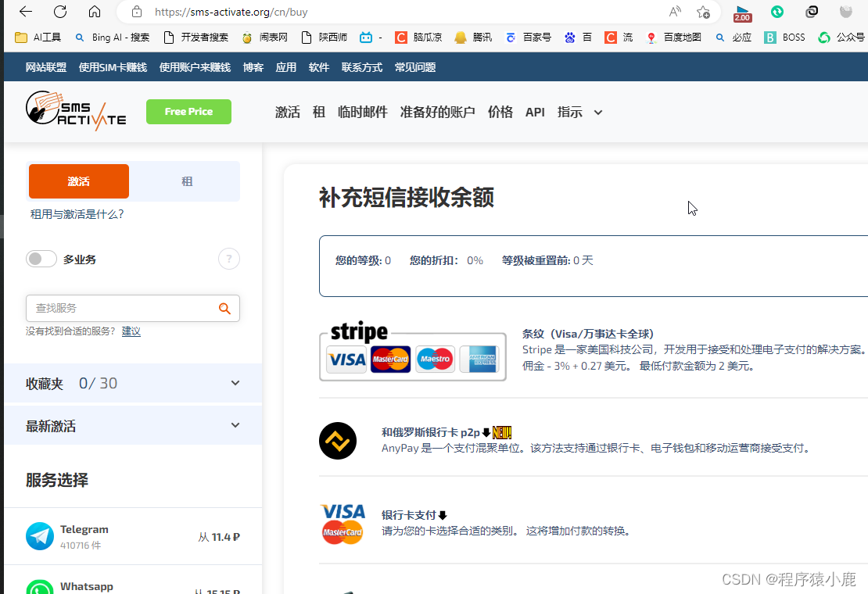Open 临时邮件 in main navigation
The height and width of the screenshot is (594, 868).
coord(363,113)
